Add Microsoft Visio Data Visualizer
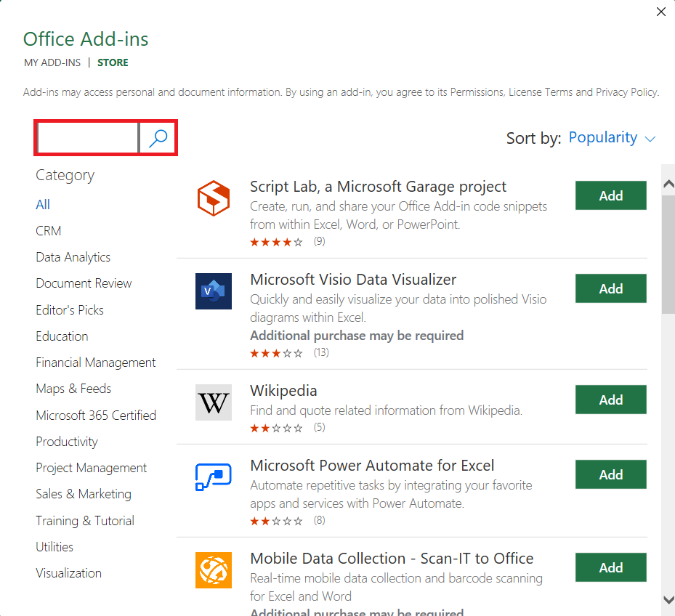 click(611, 288)
